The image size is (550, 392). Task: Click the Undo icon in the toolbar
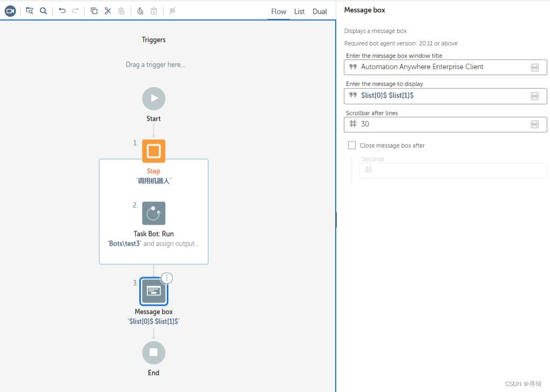click(x=62, y=10)
